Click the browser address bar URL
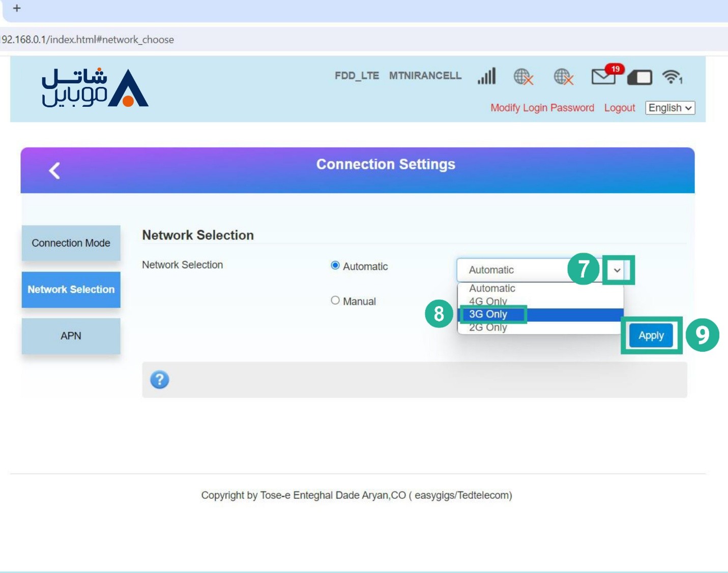 [88, 40]
